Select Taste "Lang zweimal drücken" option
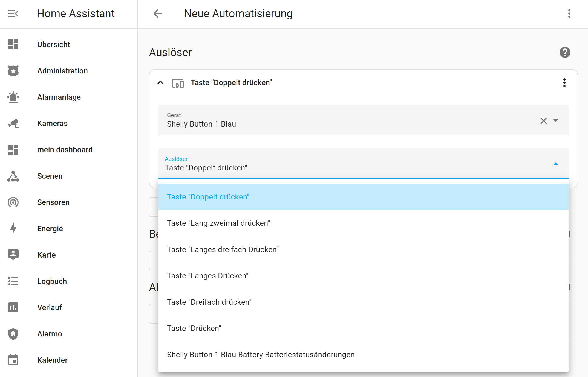This screenshot has width=588, height=377. click(218, 223)
